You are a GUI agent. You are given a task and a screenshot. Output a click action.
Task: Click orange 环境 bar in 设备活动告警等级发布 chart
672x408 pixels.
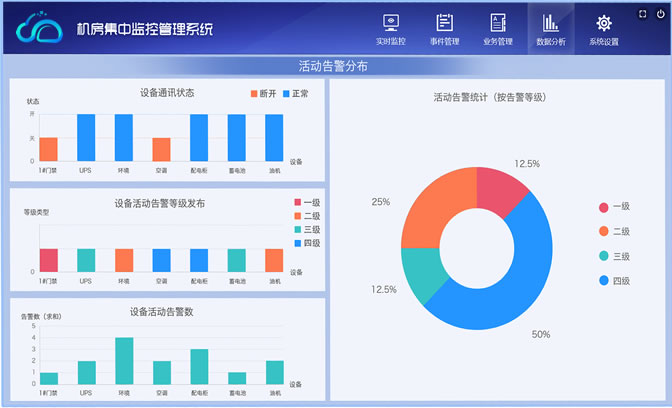[x=124, y=260]
